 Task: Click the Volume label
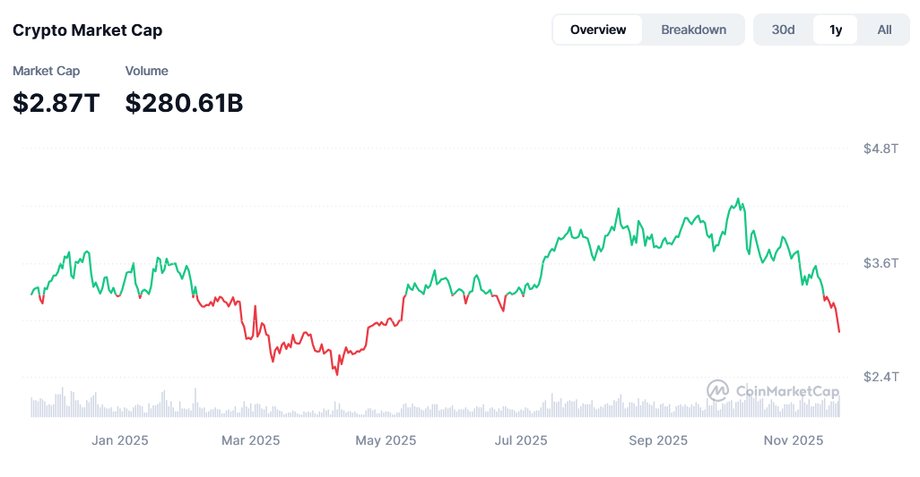click(147, 71)
